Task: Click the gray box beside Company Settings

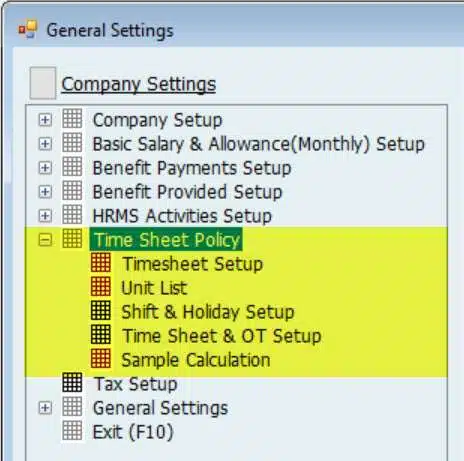Action: [43, 83]
